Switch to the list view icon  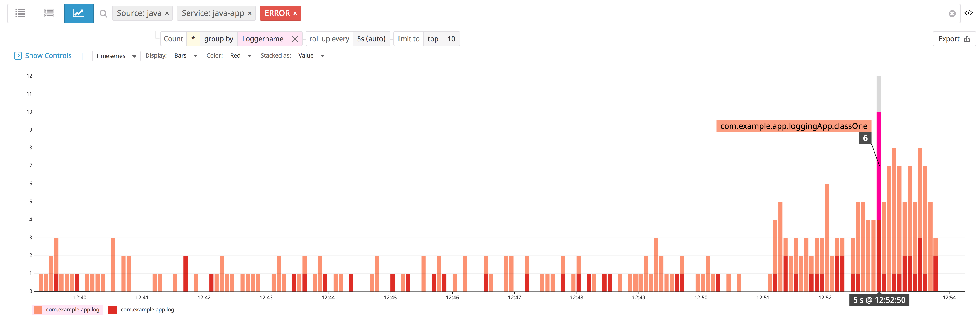click(21, 13)
